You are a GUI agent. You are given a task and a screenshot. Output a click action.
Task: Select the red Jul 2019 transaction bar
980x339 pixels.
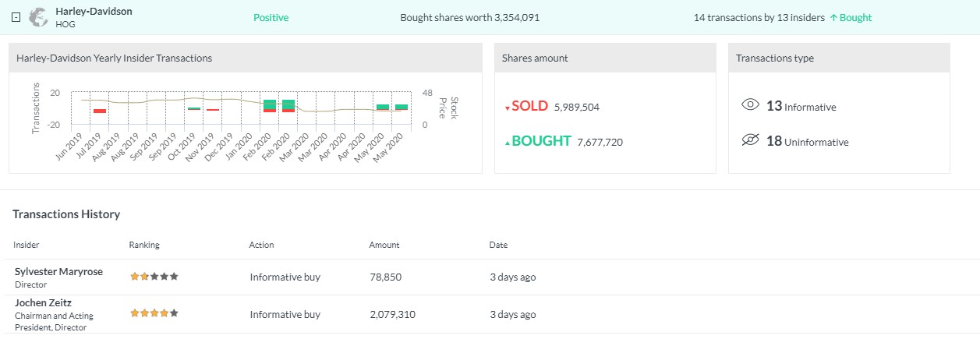pyautogui.click(x=100, y=111)
